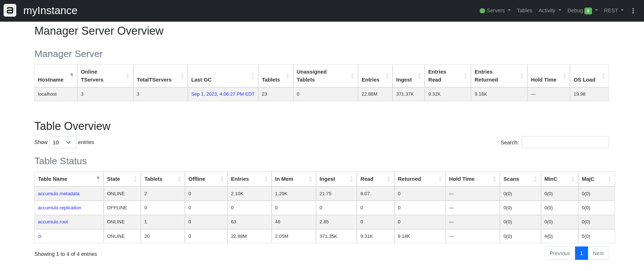Open the vertical three-dots menu

tap(633, 11)
